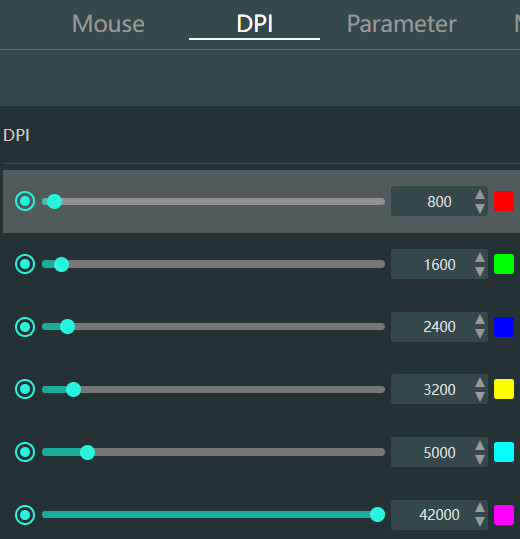Image resolution: width=520 pixels, height=539 pixels.
Task: Decrease the 1600 DPI value with down arrow
Action: pos(480,272)
